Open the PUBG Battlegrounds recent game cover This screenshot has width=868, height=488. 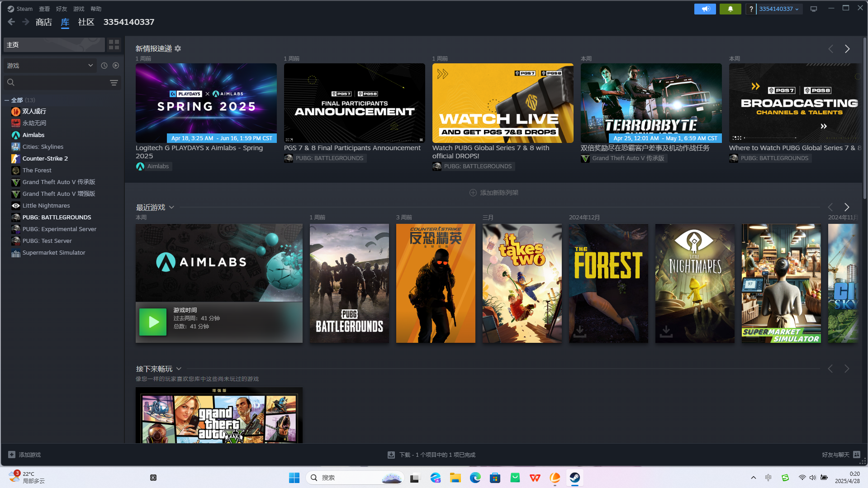click(x=349, y=283)
